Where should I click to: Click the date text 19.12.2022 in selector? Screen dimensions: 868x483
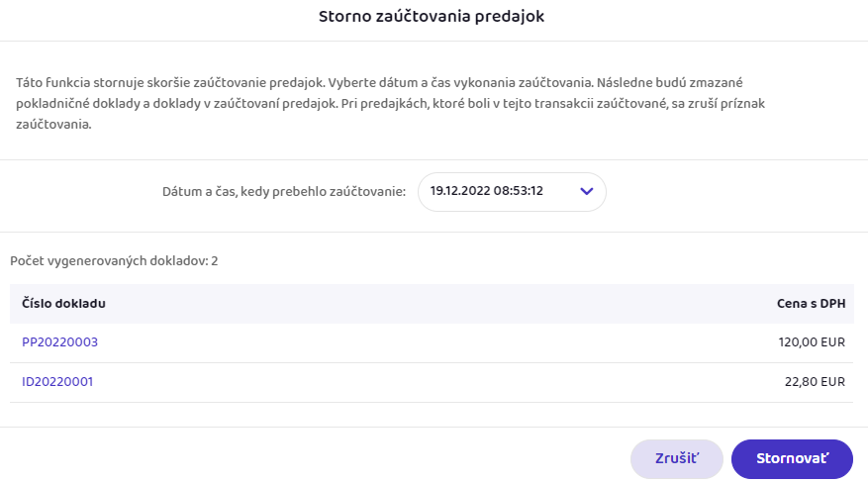click(x=460, y=191)
